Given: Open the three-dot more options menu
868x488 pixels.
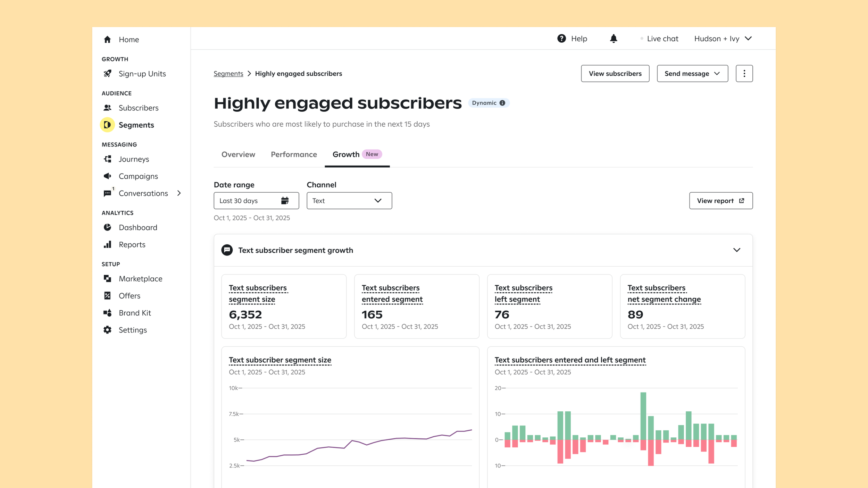Looking at the screenshot, I should [x=744, y=74].
